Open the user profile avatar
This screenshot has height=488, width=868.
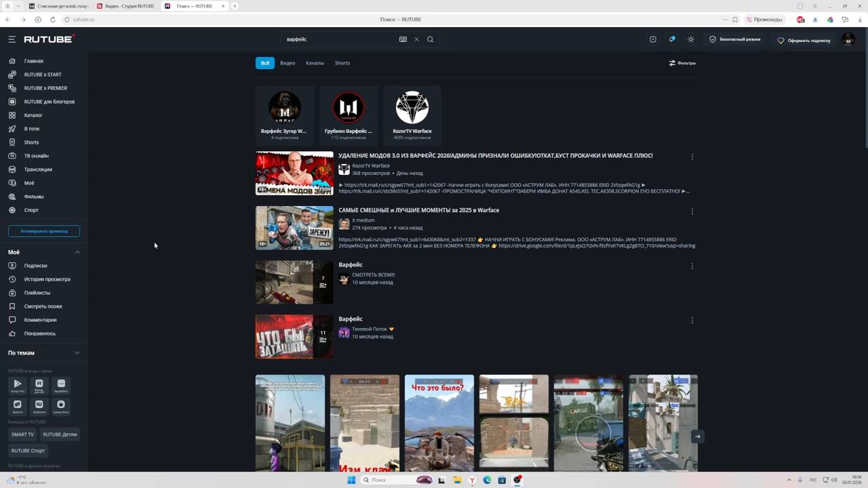click(x=848, y=39)
